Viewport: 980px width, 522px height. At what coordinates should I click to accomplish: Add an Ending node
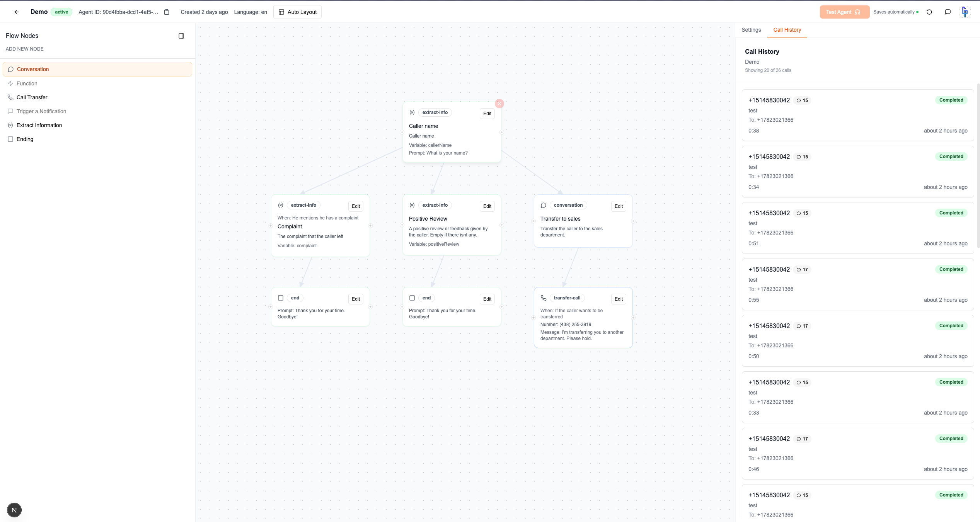tap(97, 139)
